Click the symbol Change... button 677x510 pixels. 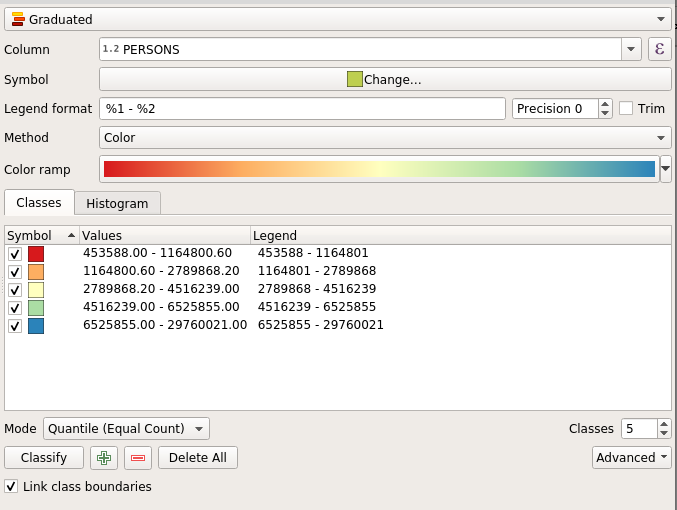coord(384,79)
